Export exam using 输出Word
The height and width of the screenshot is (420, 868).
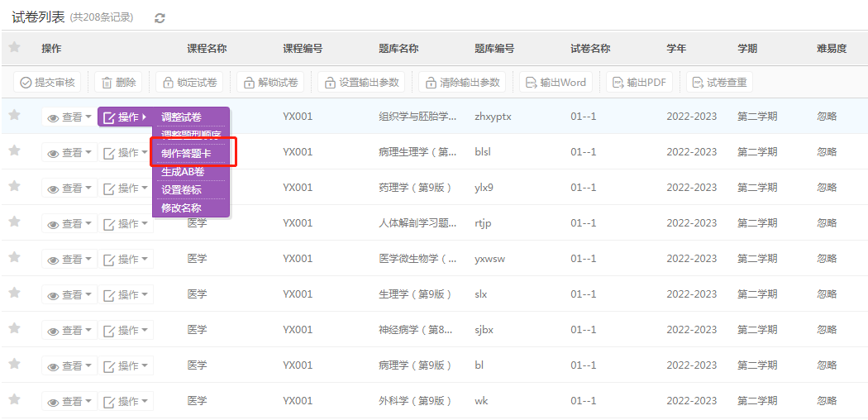click(x=556, y=83)
